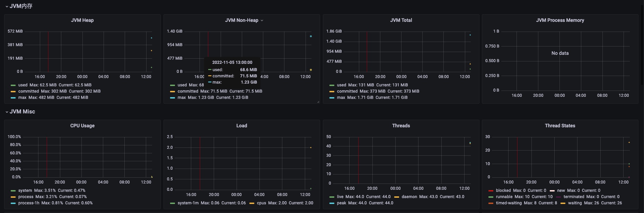Click the red blocked swatch in Thread States
Screen dimensions: 644x213
(491, 191)
